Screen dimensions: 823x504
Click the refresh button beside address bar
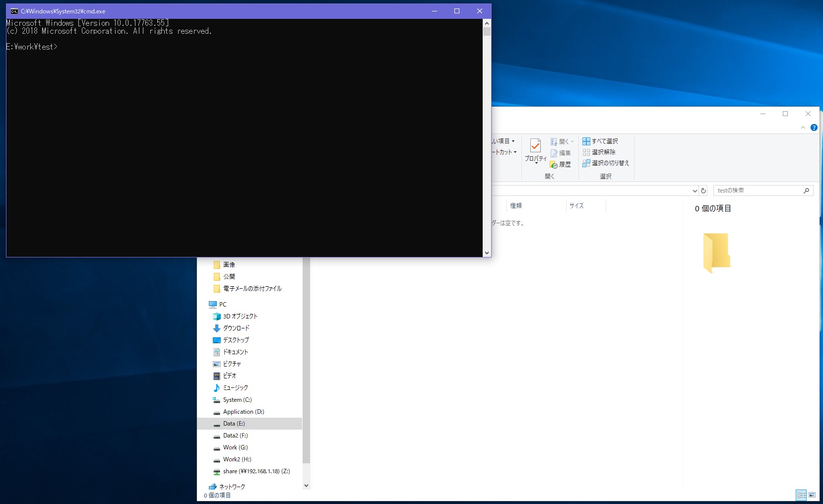703,190
